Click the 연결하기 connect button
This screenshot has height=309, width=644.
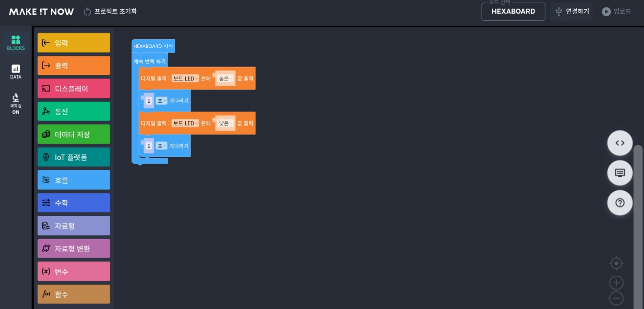[572, 11]
